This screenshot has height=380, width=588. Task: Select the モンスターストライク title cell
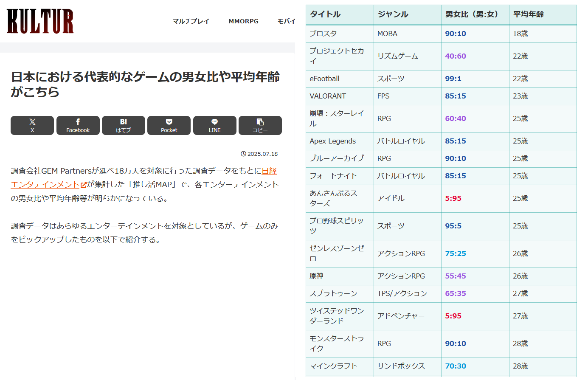coord(340,343)
